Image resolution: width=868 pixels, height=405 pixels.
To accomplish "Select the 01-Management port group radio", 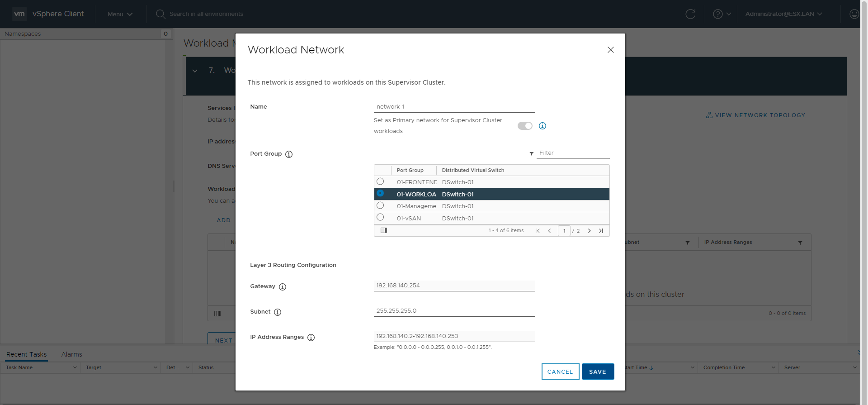I will click(x=380, y=205).
